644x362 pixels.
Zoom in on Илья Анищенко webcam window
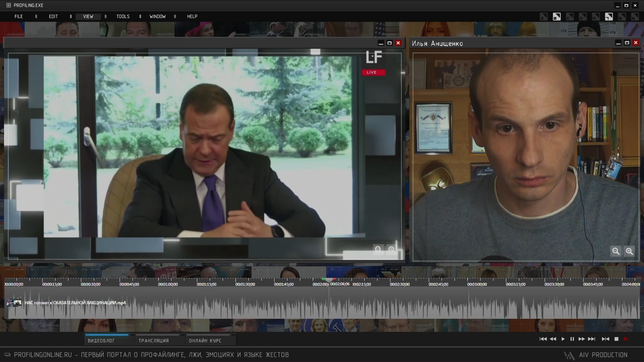[629, 251]
